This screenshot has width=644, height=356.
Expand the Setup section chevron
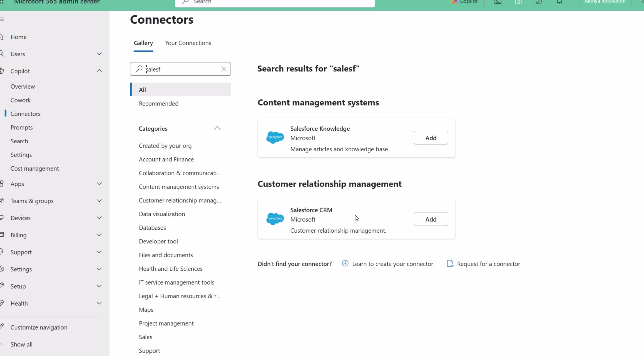[x=99, y=286]
